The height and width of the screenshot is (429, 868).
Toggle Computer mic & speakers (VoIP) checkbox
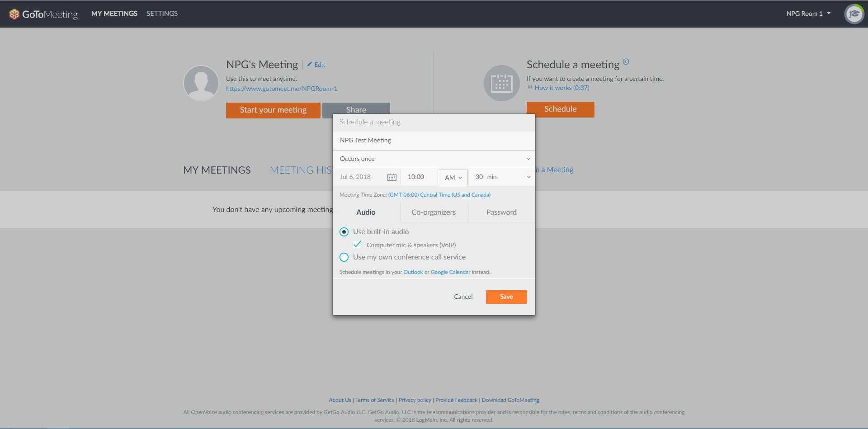coord(357,245)
